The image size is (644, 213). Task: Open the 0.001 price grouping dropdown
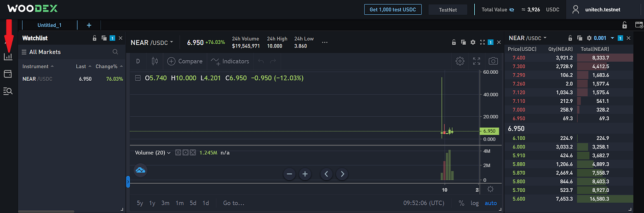point(604,38)
